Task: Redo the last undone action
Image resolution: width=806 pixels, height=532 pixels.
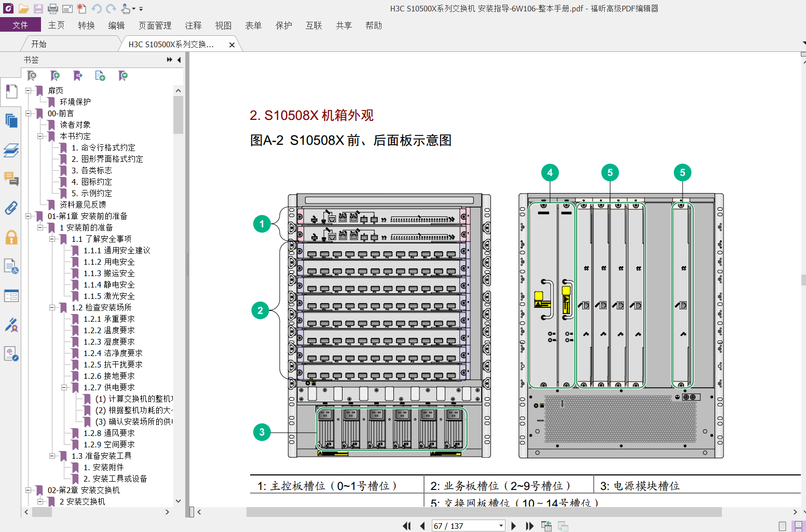Action: click(x=111, y=8)
